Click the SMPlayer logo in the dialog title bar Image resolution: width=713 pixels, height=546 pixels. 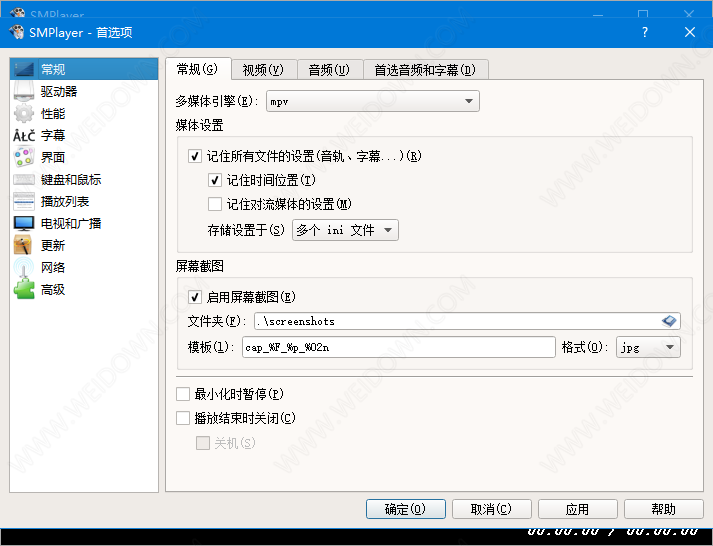[16, 32]
